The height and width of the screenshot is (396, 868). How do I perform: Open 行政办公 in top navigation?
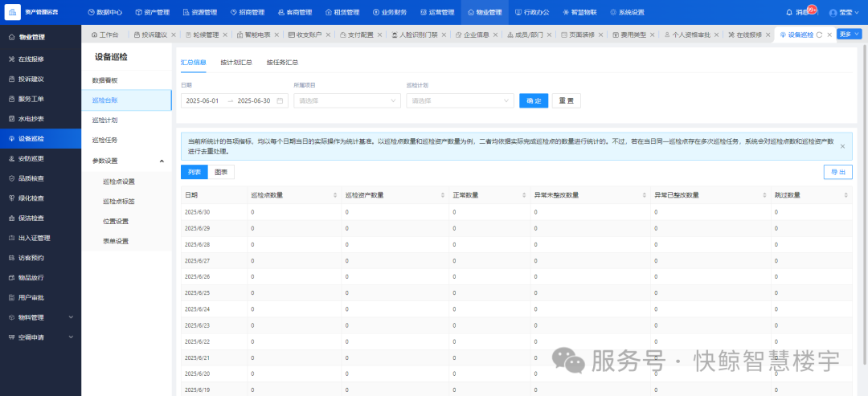pos(532,11)
